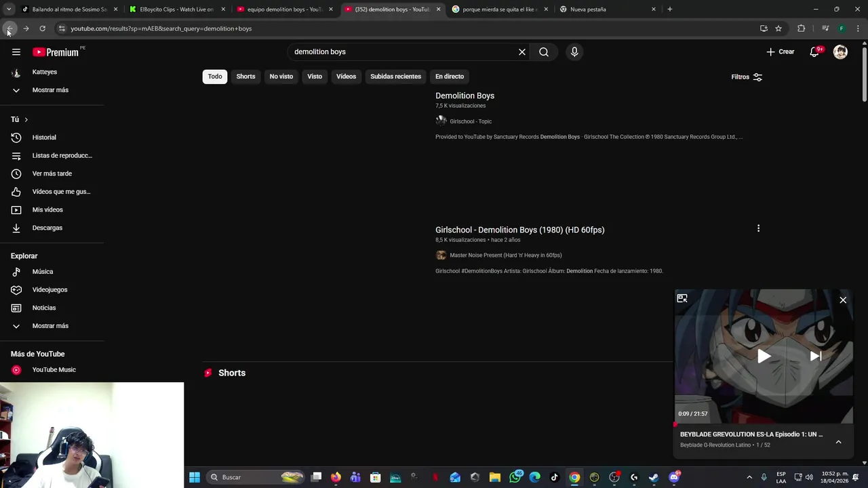Viewport: 868px width, 488px height.
Task: Open WhatsApp from the taskbar
Action: (x=515, y=477)
